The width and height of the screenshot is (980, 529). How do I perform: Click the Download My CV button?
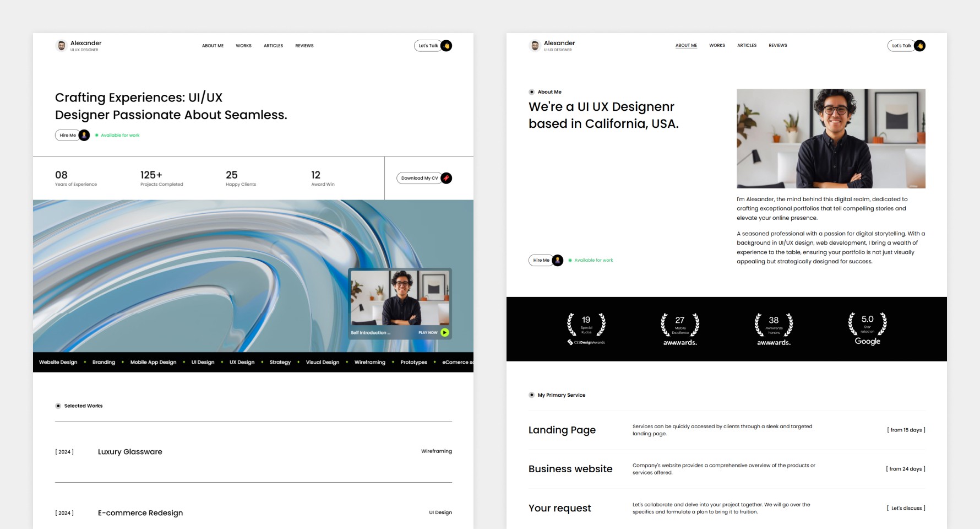424,178
